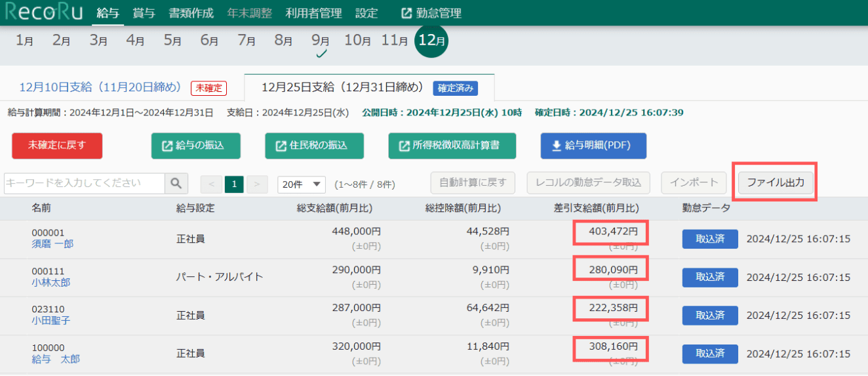Open 給与の振込 button
The height and width of the screenshot is (376, 868).
(195, 146)
